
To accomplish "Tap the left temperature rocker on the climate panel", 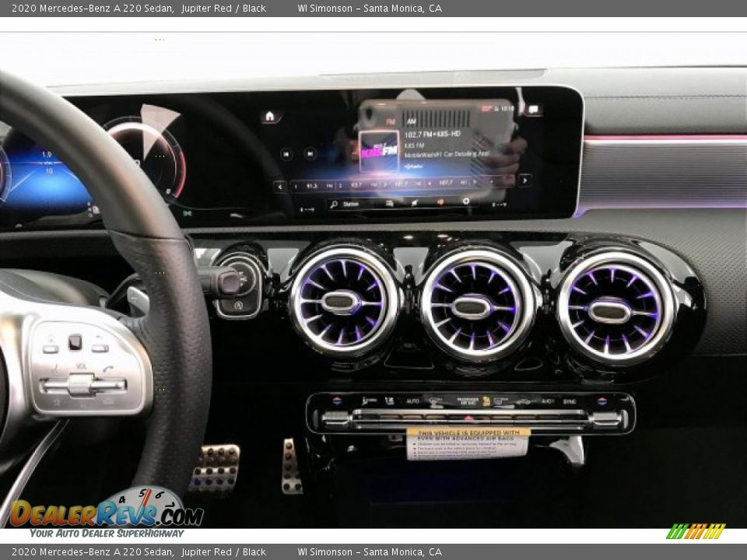I will click(336, 418).
